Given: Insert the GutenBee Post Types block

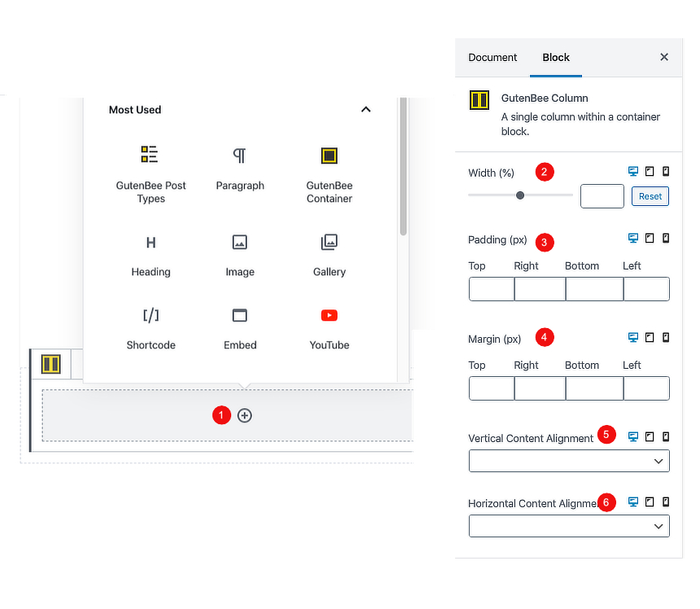Looking at the screenshot, I should [x=151, y=167].
